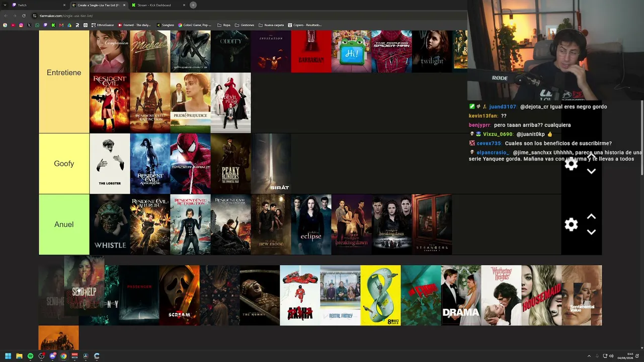
Task: Open the Gestiones bookmarks folder
Action: (245, 25)
